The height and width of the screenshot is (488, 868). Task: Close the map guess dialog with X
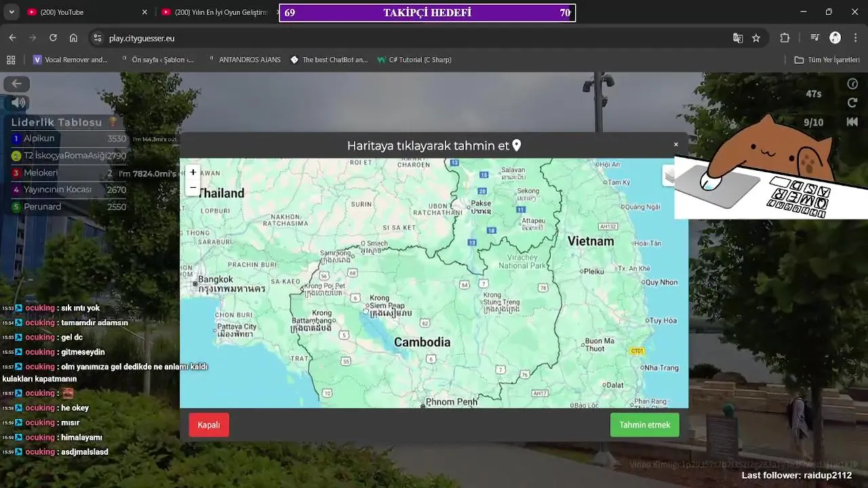tap(675, 144)
